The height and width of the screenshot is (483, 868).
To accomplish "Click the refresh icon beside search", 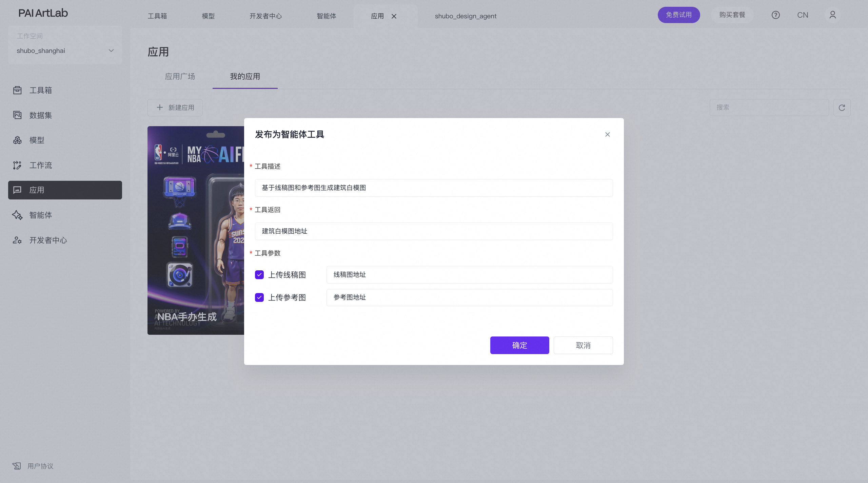I will pyautogui.click(x=842, y=108).
